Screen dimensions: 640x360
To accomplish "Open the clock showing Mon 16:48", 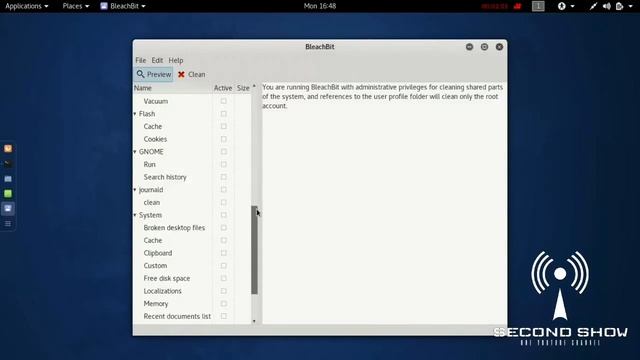I will point(320,6).
